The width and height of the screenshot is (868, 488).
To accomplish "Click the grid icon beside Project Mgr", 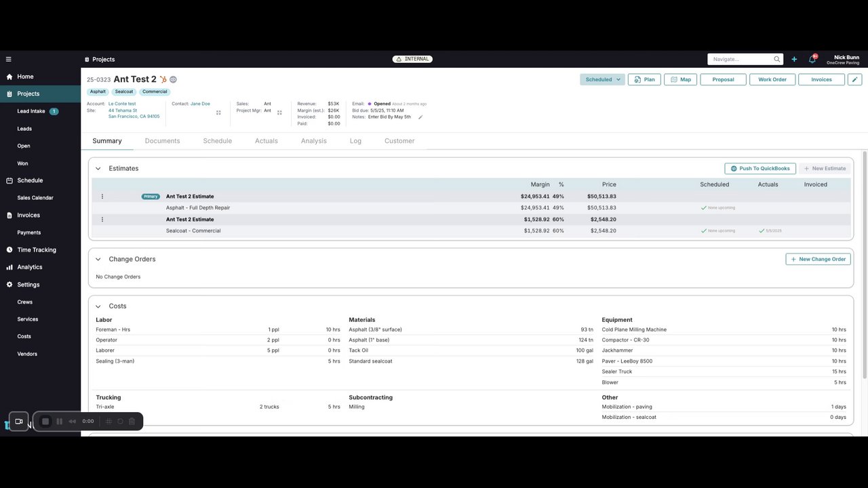I will click(279, 113).
